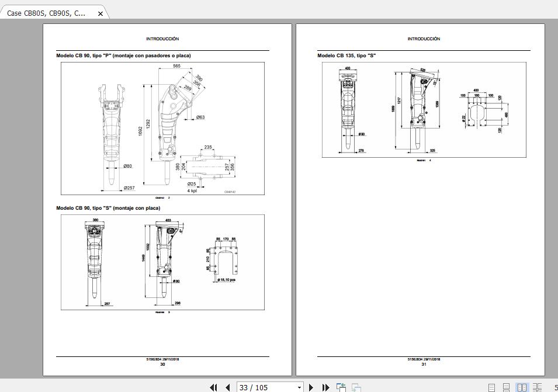558x392 pixels.
Task: Advance to the next page
Action: click(310, 387)
